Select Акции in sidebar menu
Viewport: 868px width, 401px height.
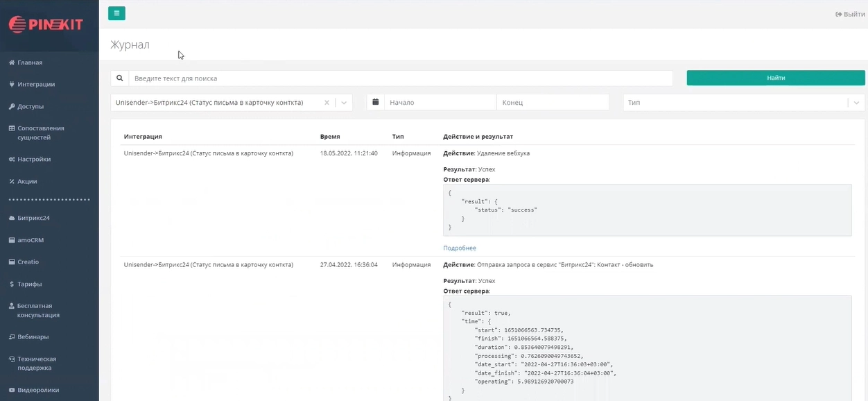point(27,182)
